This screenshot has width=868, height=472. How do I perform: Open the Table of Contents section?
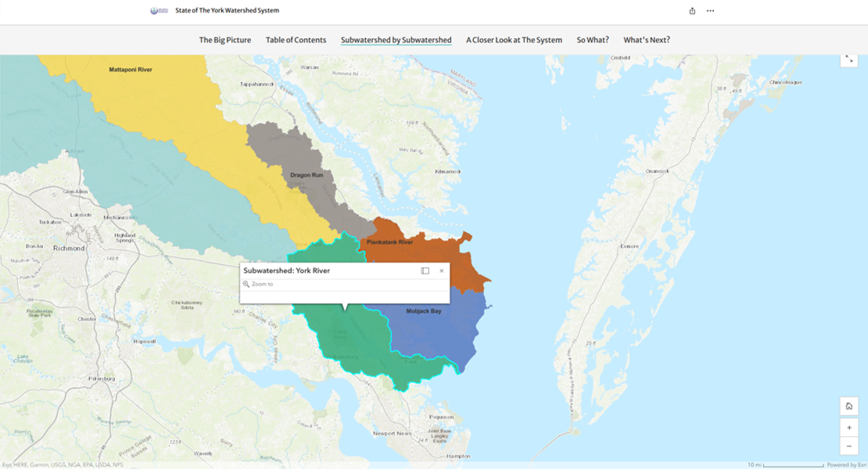[x=296, y=39]
